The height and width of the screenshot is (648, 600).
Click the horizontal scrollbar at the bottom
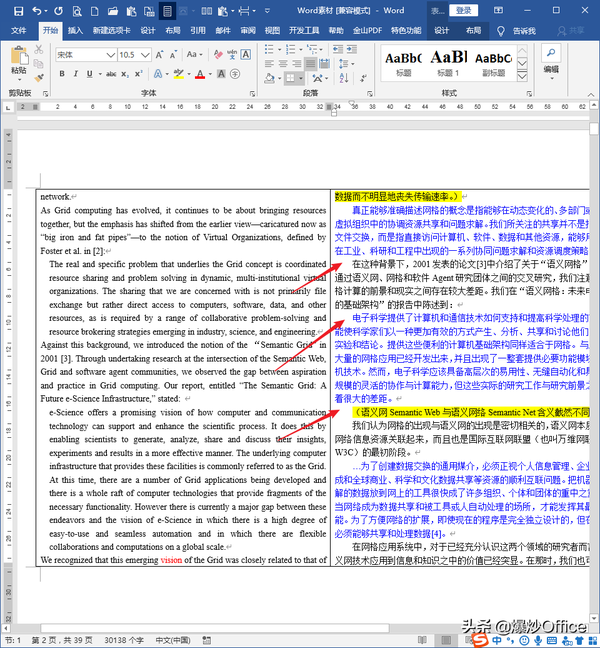point(214,628)
